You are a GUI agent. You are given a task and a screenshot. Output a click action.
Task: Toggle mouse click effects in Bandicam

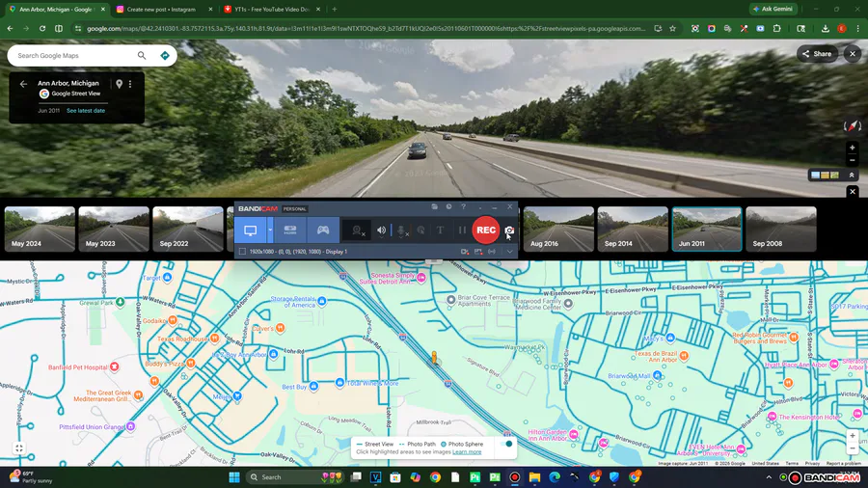coord(421,230)
